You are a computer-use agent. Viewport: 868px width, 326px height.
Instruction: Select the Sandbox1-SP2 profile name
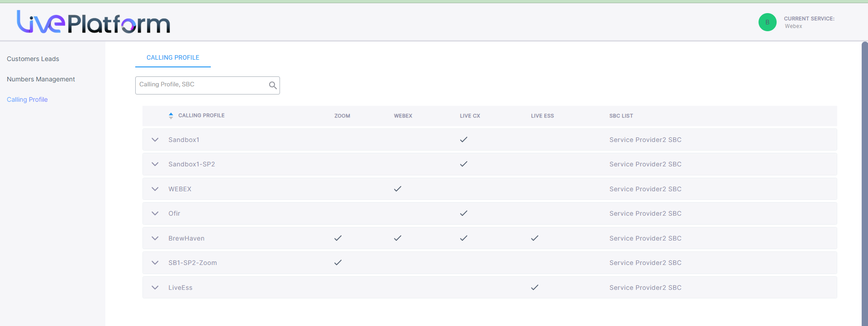pos(192,164)
